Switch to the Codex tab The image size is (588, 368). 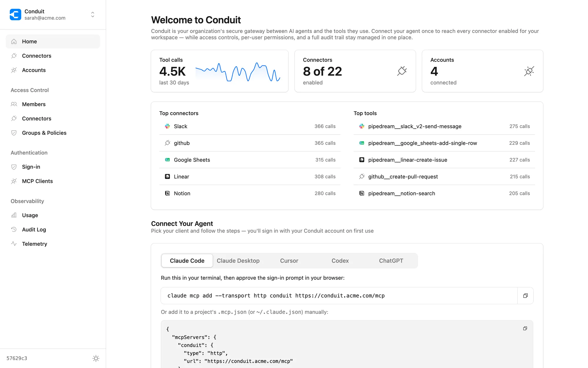pos(340,261)
